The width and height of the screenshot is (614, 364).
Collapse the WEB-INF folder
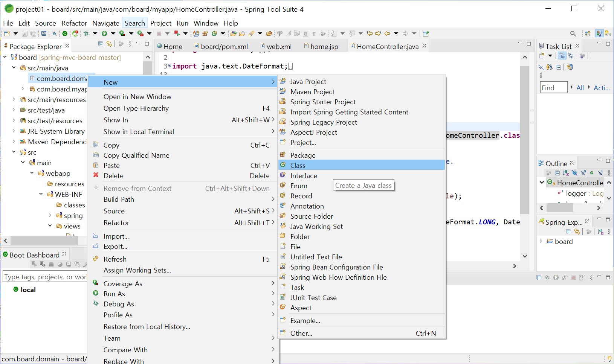tap(41, 194)
